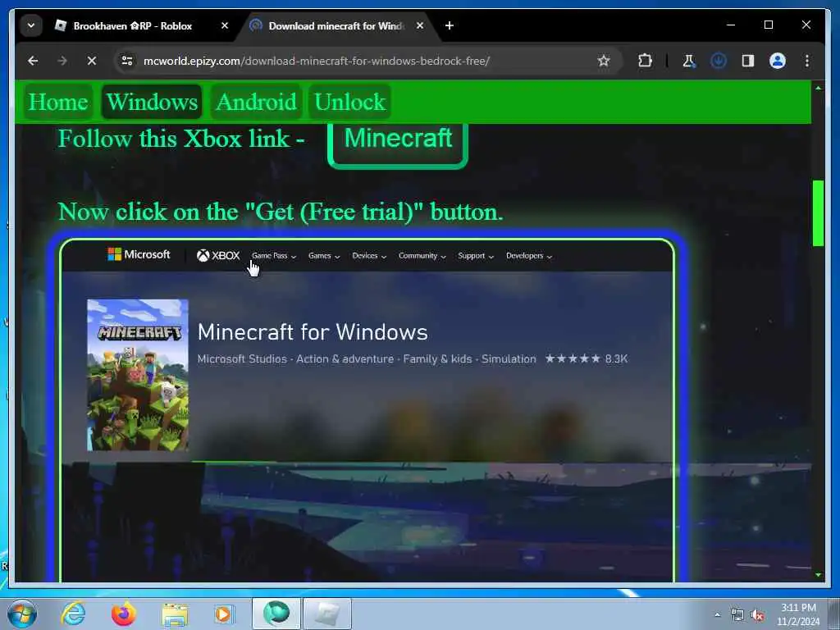Open Chrome Labs flask icon

click(x=688, y=61)
